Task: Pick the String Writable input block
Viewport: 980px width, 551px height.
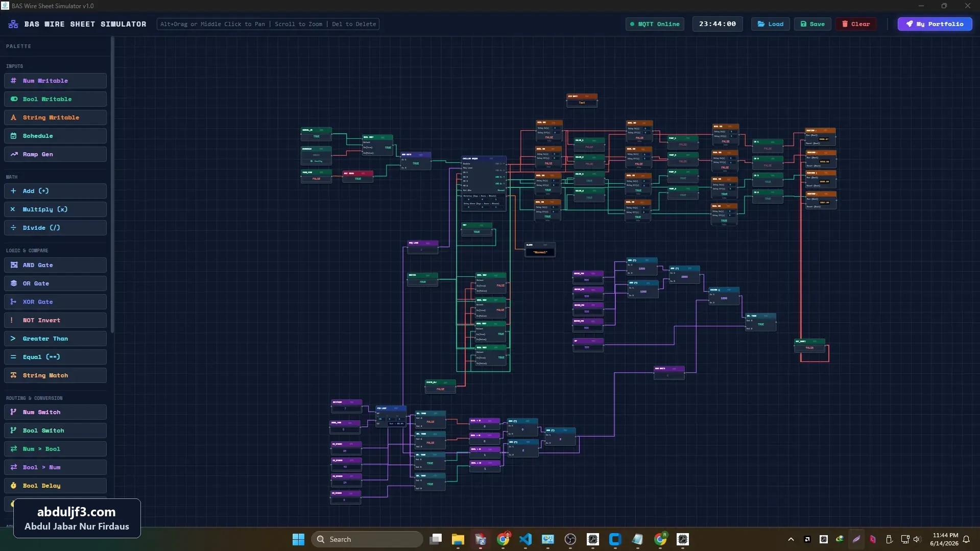Action: coord(55,117)
